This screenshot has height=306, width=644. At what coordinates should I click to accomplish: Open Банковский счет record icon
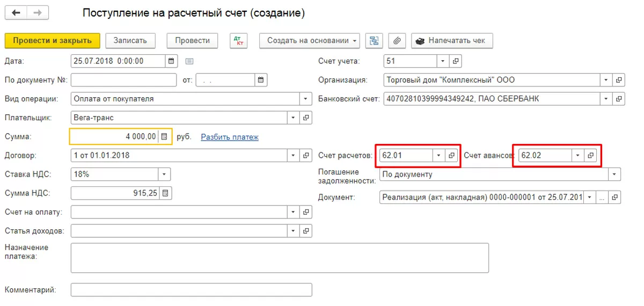point(619,99)
